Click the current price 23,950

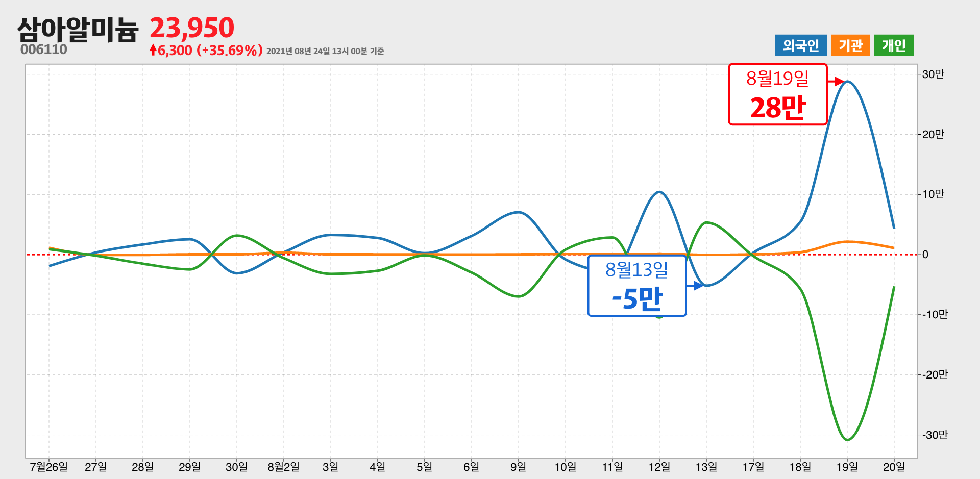192,28
